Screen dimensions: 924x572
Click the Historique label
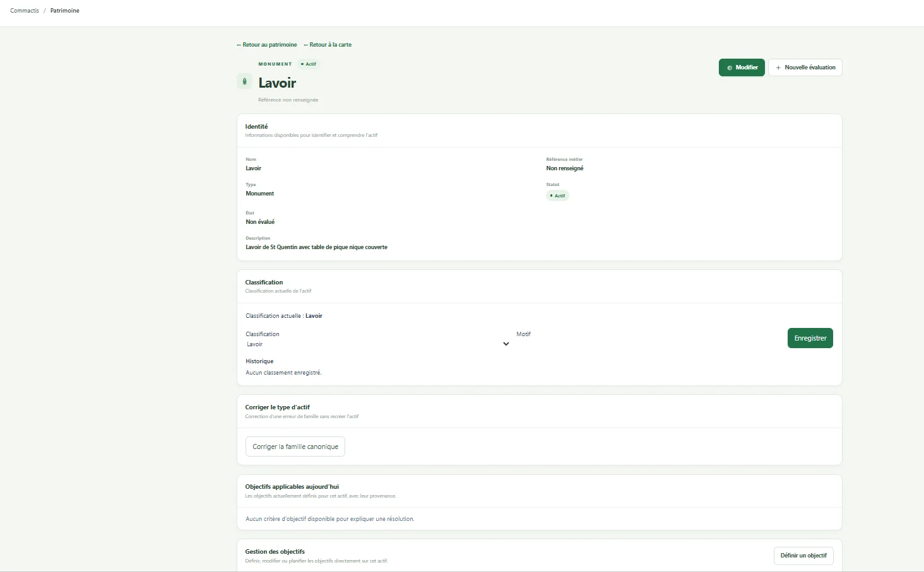click(x=259, y=361)
